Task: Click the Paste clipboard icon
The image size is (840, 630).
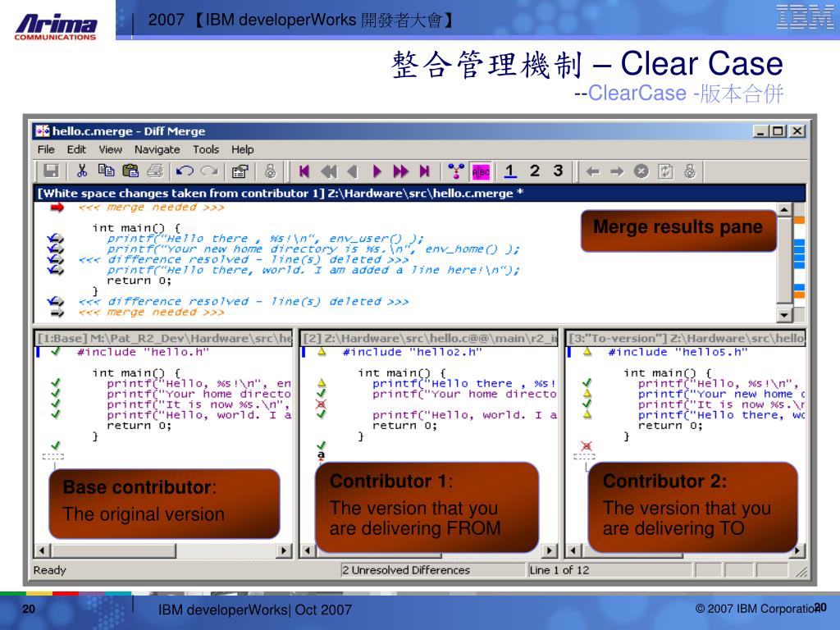Action: pos(130,171)
